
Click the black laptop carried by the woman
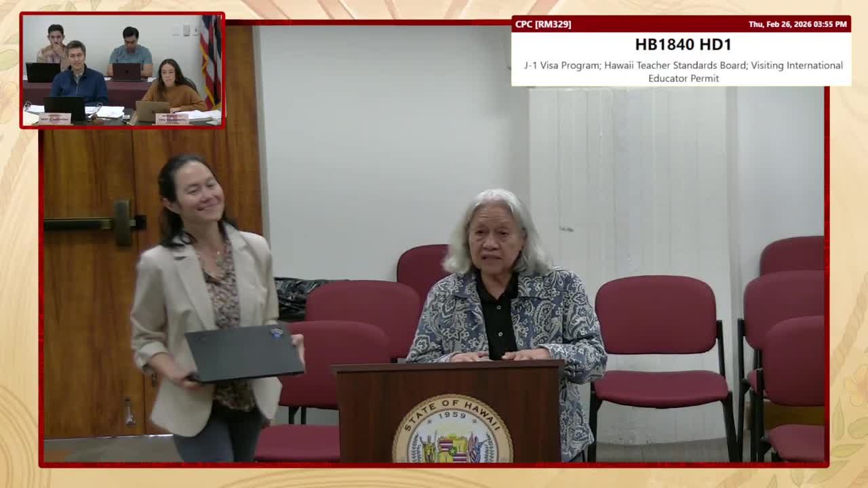point(244,353)
